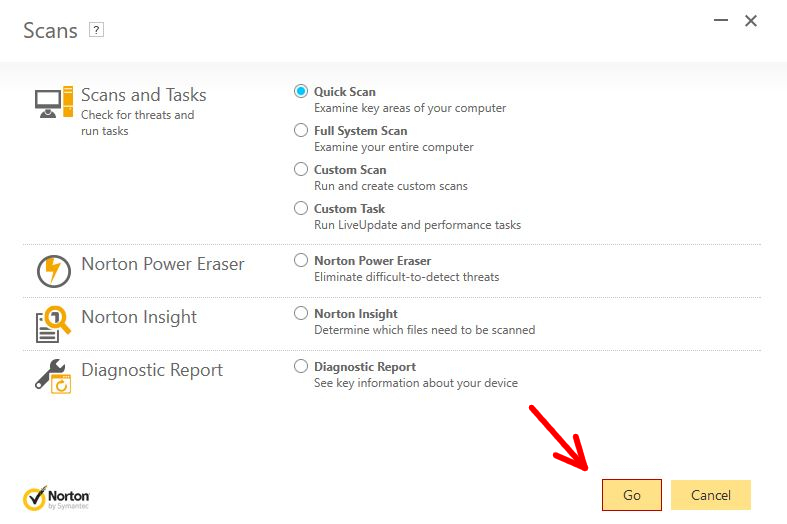Choose the Norton Power Eraser radio option
The width and height of the screenshot is (787, 524).
[301, 260]
